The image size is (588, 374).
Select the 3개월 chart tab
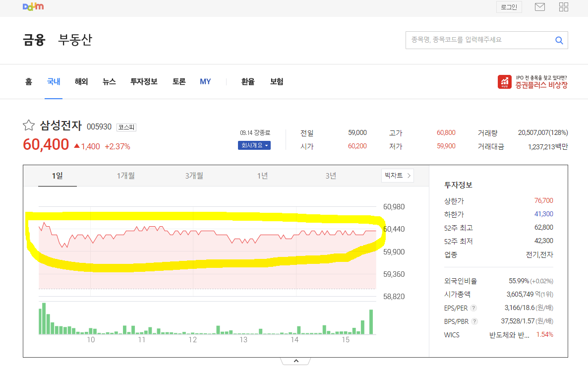[x=194, y=176]
